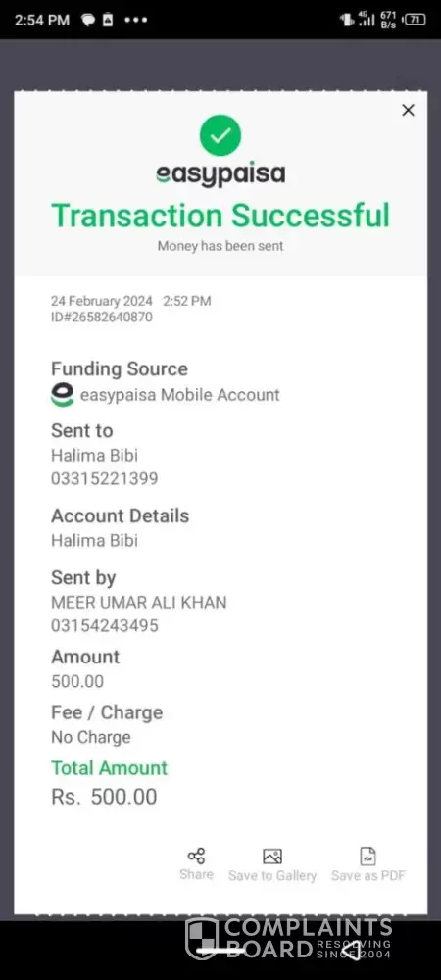Tap the Save to Gallery image icon
The height and width of the screenshot is (980, 441).
coord(272,856)
